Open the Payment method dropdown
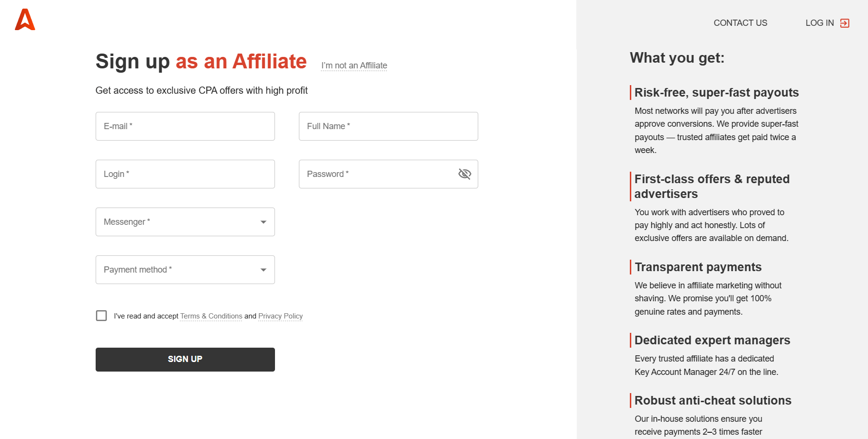The image size is (868, 439). (185, 269)
